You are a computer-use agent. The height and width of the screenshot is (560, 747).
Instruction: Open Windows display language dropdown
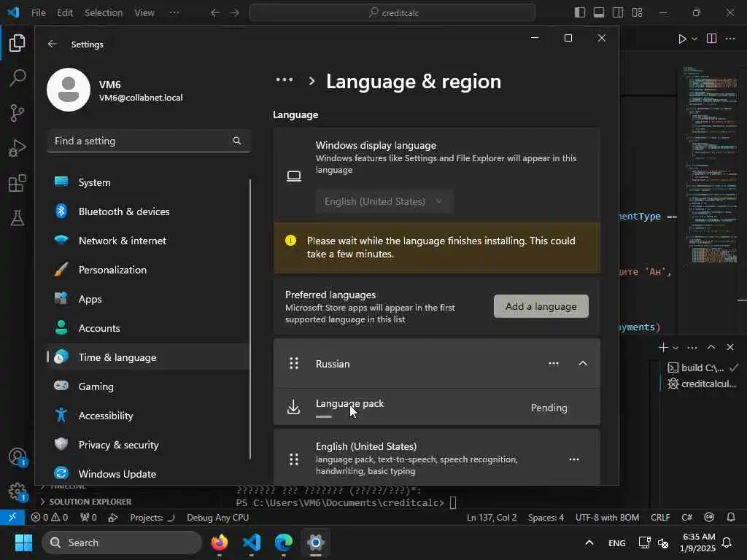(x=384, y=201)
